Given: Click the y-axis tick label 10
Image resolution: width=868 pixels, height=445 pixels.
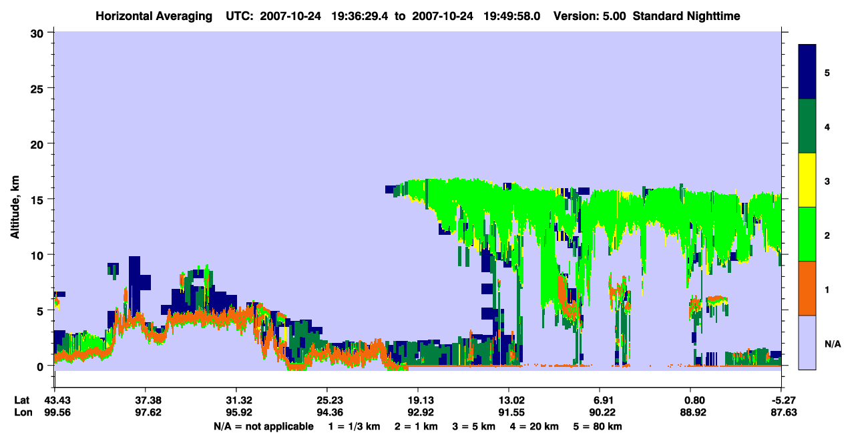Looking at the screenshot, I should click(x=38, y=255).
